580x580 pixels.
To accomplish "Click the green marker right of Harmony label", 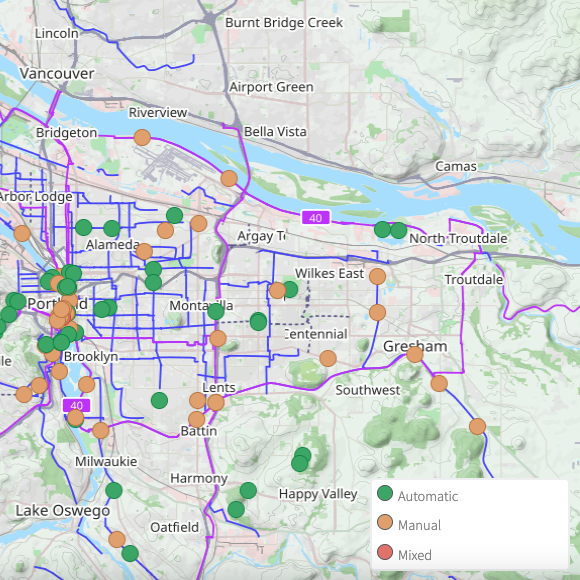I will click(248, 490).
